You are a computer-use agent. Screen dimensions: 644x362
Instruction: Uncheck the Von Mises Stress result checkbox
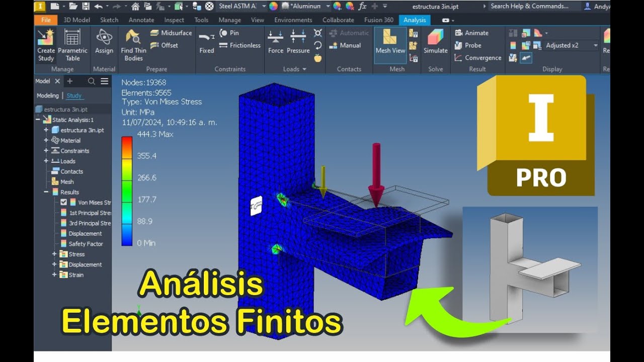tap(63, 202)
